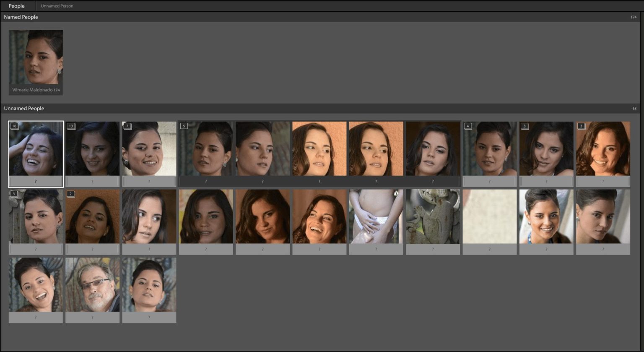Click the 68 count on Unnamed People header

pos(634,108)
